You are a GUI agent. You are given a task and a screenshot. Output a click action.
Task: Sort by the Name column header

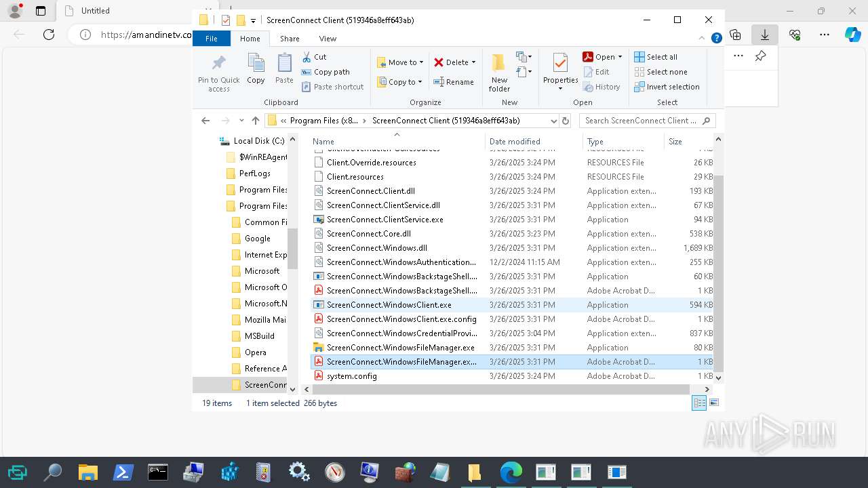tap(397, 141)
